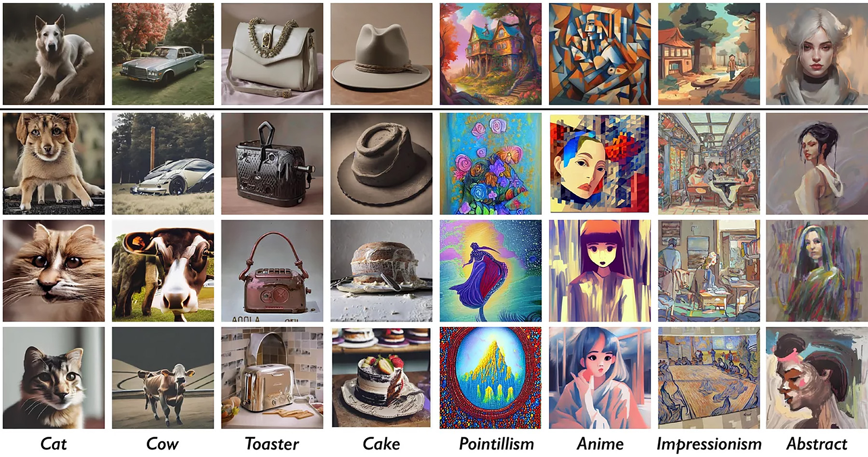This screenshot has width=868, height=457.
Task: Click the silver-haired woman portrait
Action: pos(817,54)
